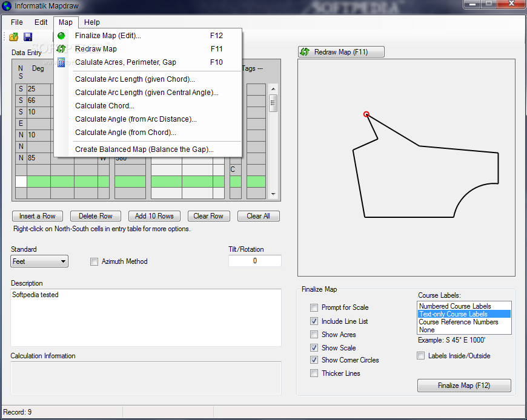527x420 pixels.
Task: Click Finalize Map (F12) button
Action: (464, 386)
